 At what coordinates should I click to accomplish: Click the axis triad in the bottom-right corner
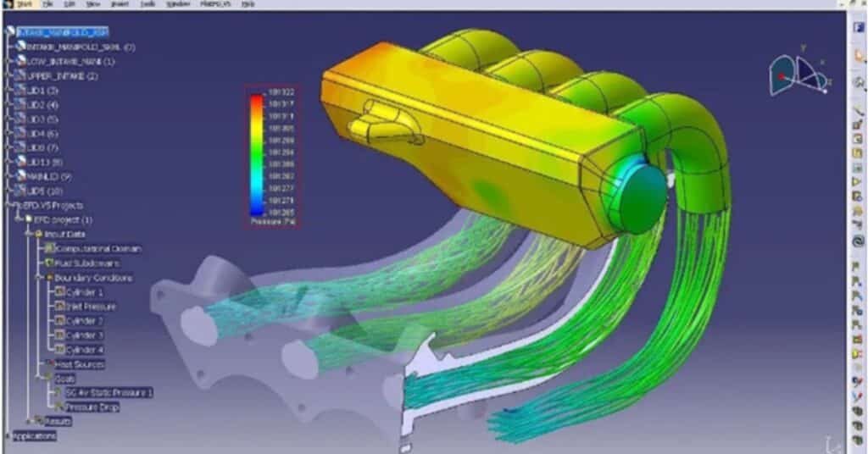pos(834,443)
